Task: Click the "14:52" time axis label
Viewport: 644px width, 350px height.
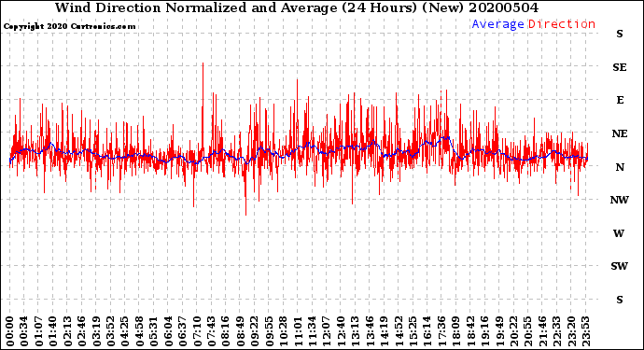Action: click(399, 331)
